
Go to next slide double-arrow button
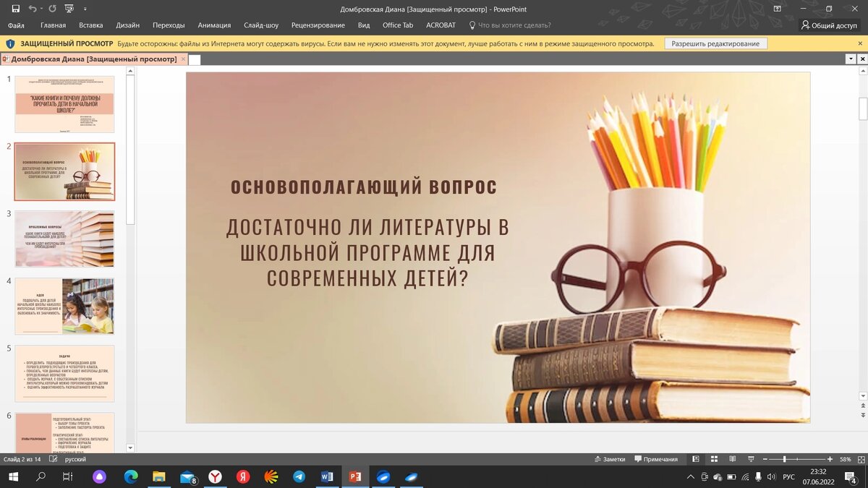pos(862,415)
